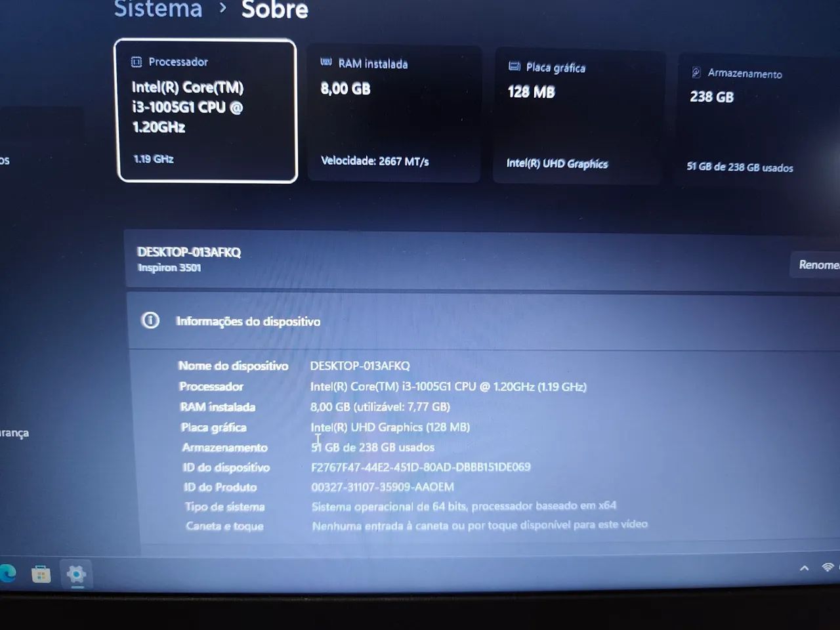Image resolution: width=840 pixels, height=630 pixels.
Task: Select the Sobre page title in breadcrumb
Action: (274, 9)
